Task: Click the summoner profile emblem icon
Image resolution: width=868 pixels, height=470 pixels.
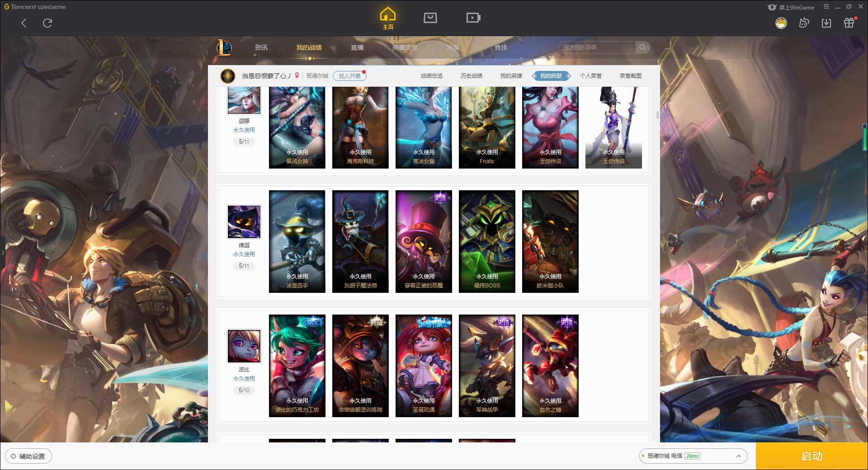Action: [228, 76]
